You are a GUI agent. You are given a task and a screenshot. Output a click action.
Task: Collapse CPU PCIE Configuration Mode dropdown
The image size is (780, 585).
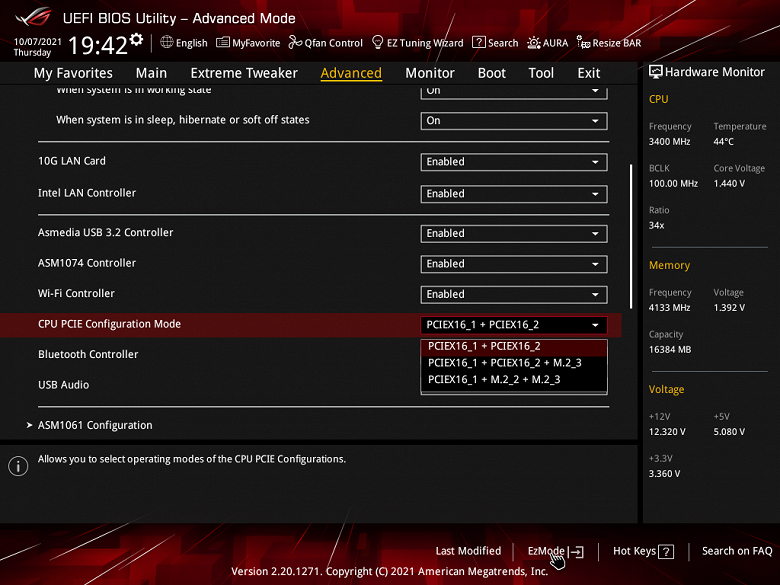coord(514,325)
